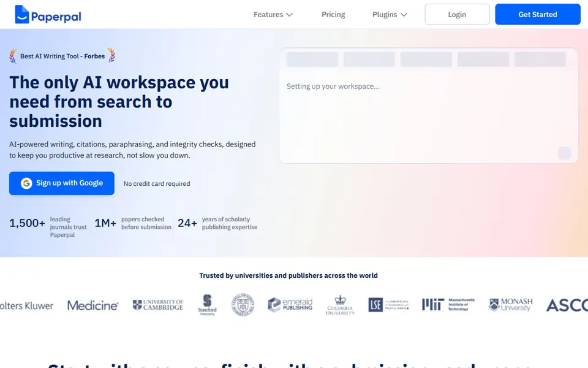The height and width of the screenshot is (368, 588).
Task: Click the Paperpal wordmark text
Action: coord(56,17)
